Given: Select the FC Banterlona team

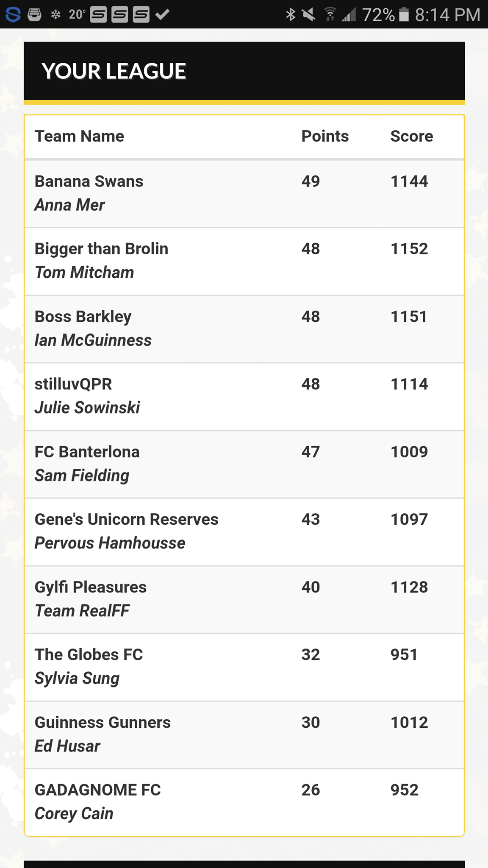Looking at the screenshot, I should point(244,465).
